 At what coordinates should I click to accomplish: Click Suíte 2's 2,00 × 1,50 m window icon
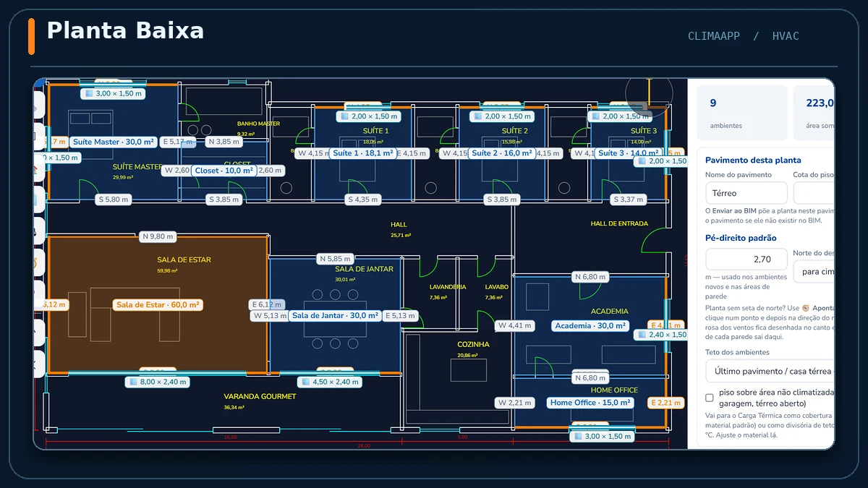(477, 116)
